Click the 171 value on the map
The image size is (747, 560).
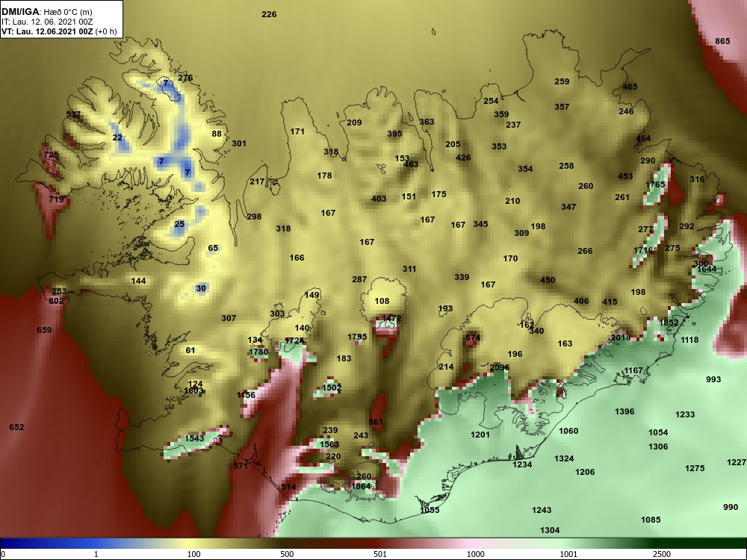coord(297,131)
